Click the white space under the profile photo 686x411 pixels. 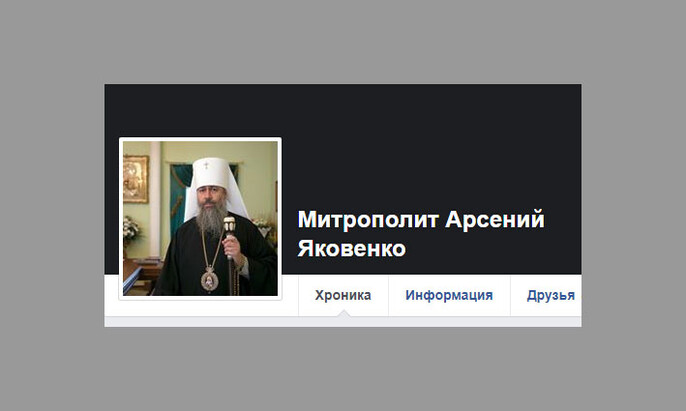coord(200,308)
